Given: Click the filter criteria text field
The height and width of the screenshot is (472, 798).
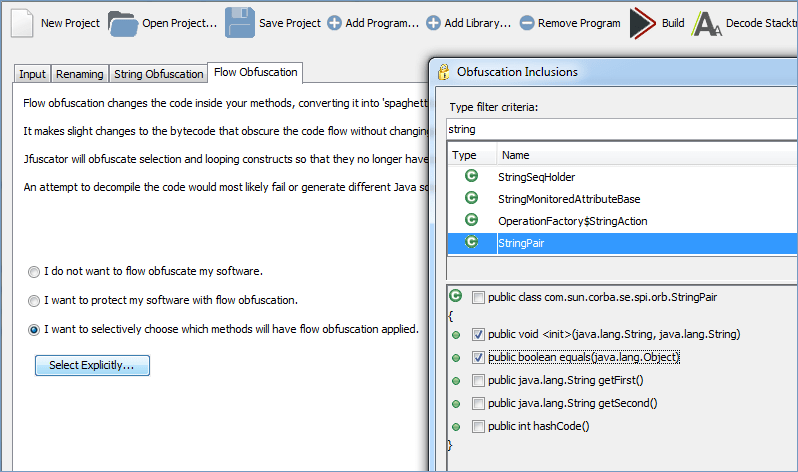Looking at the screenshot, I should [x=620, y=129].
